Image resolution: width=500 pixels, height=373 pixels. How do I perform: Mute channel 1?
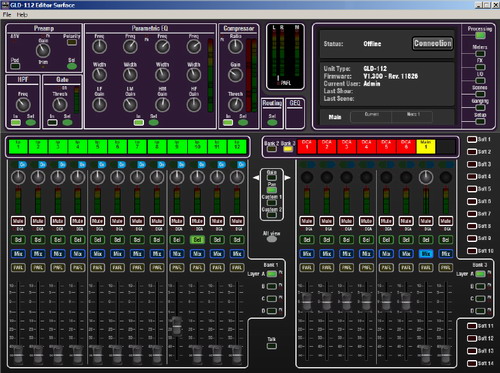pos(18,221)
